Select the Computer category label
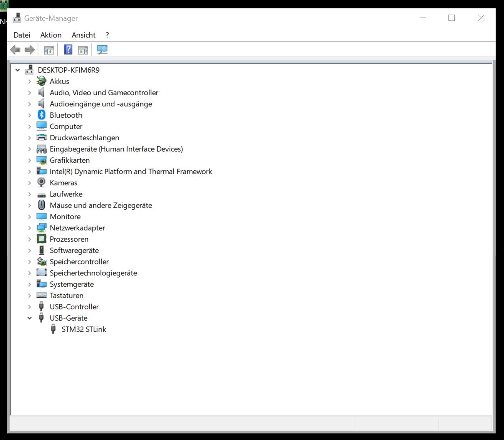This screenshot has height=440, width=504. point(66,126)
